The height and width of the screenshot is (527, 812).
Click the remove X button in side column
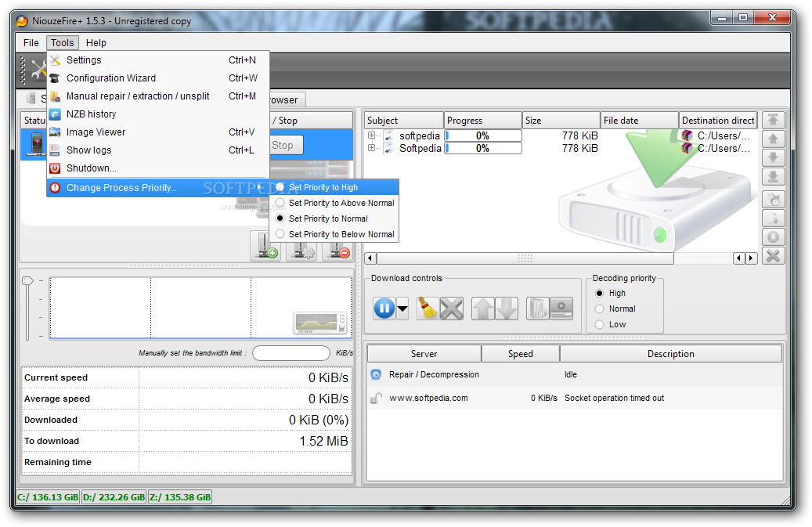(773, 256)
